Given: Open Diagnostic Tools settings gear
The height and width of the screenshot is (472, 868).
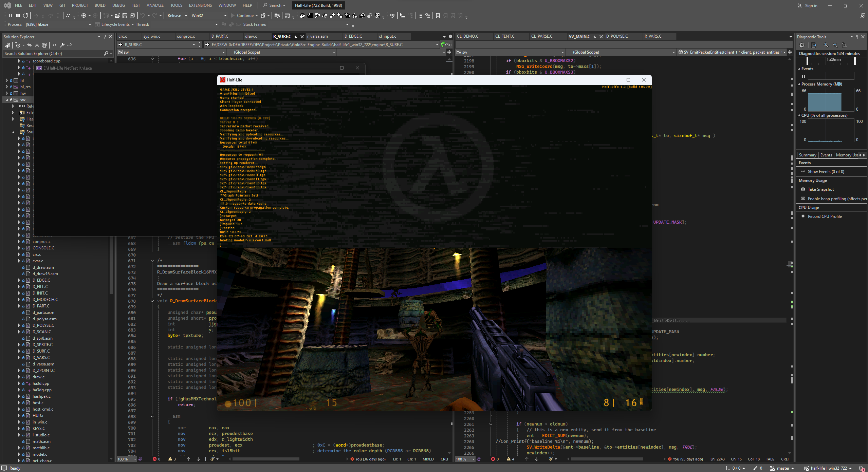Looking at the screenshot, I should (x=802, y=45).
